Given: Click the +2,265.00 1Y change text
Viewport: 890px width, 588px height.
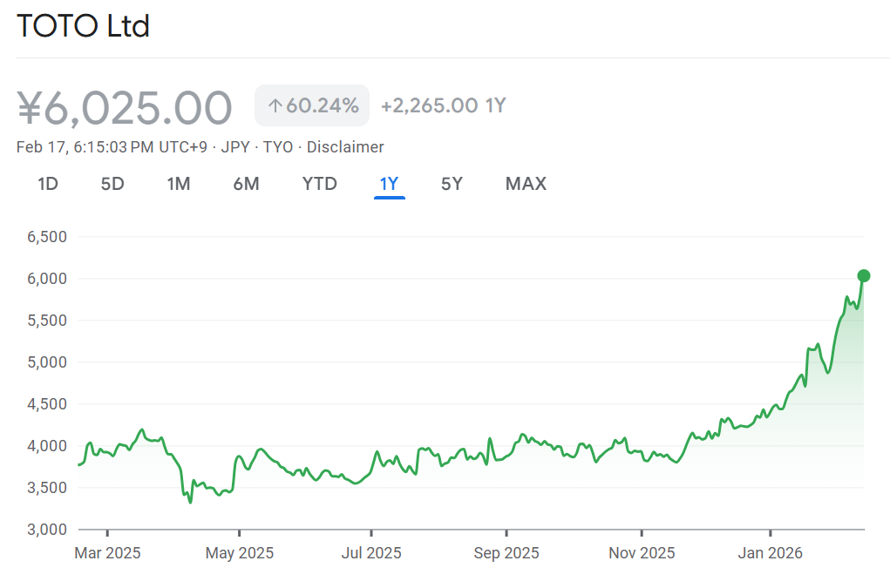Looking at the screenshot, I should 443,106.
